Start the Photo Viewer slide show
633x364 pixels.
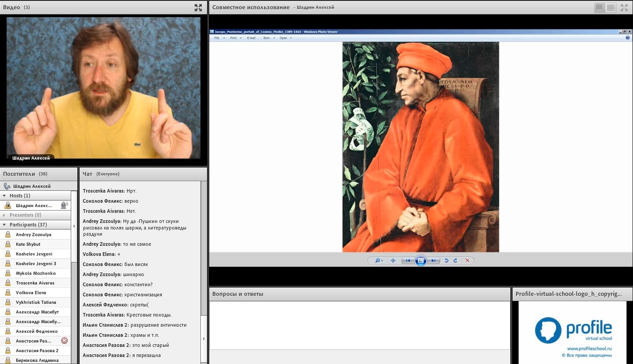pos(421,260)
